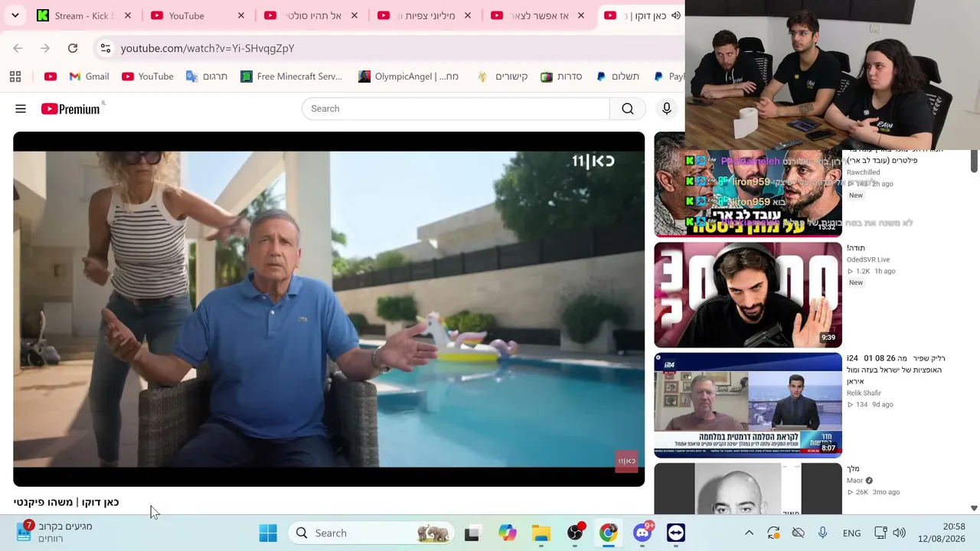
Task: Open the apps grid in bookmarks bar
Action: [x=15, y=77]
